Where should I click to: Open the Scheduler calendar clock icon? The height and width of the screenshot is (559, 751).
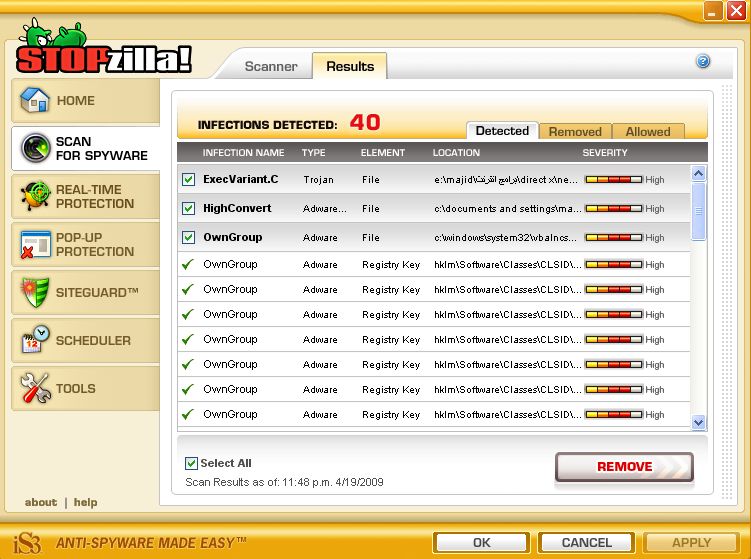pyautogui.click(x=35, y=339)
